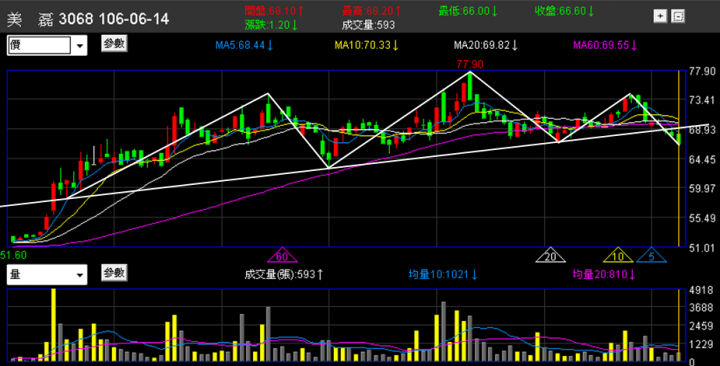Click the minus zoom-out icon button
Screen dimensions: 720x366
click(678, 17)
